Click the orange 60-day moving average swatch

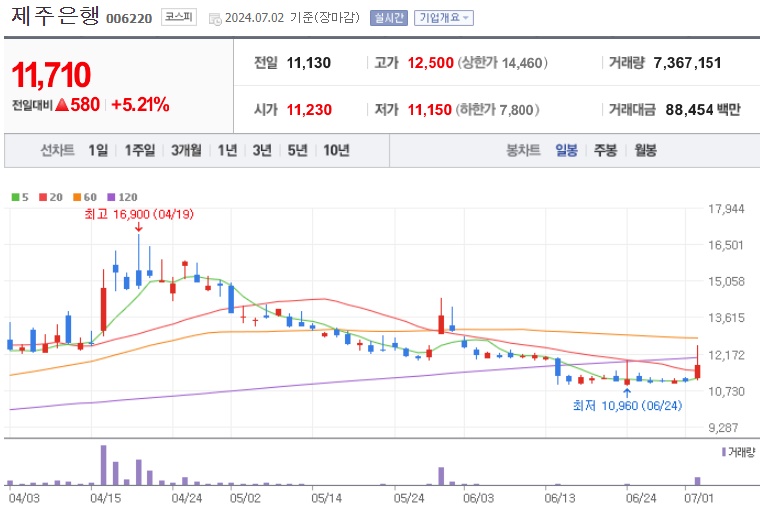(x=77, y=197)
